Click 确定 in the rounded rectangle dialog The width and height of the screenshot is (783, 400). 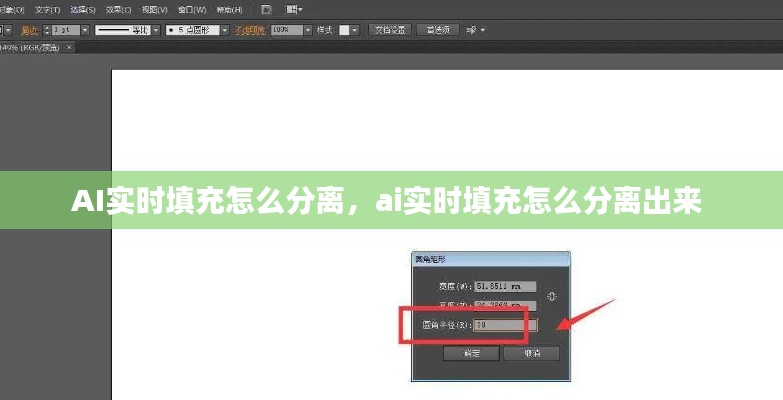(471, 353)
